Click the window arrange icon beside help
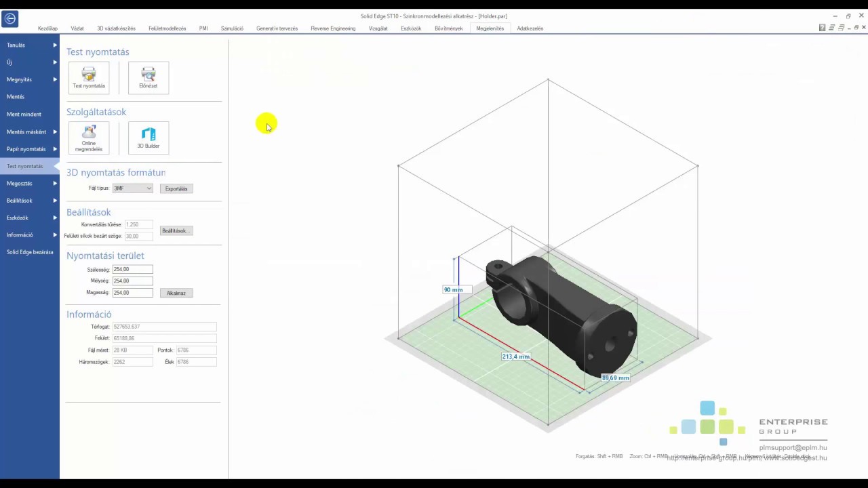 point(831,28)
